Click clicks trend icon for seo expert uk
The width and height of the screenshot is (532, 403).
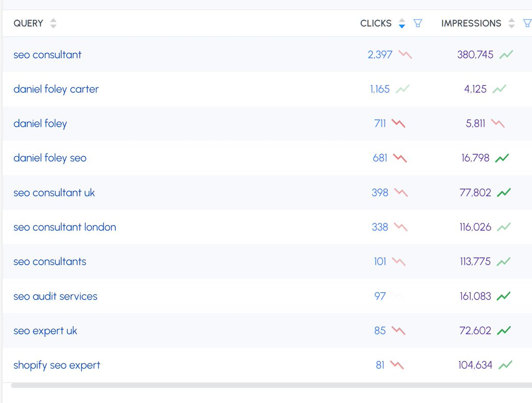pos(399,331)
